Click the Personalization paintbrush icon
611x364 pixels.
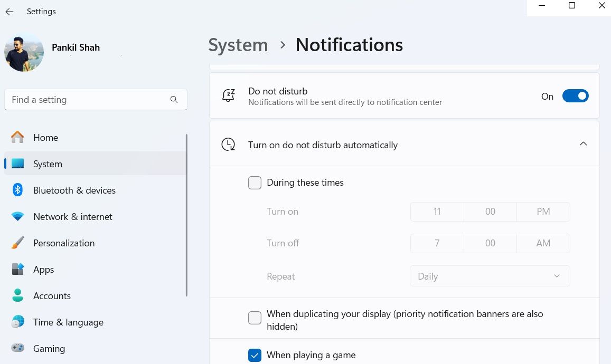coord(17,243)
